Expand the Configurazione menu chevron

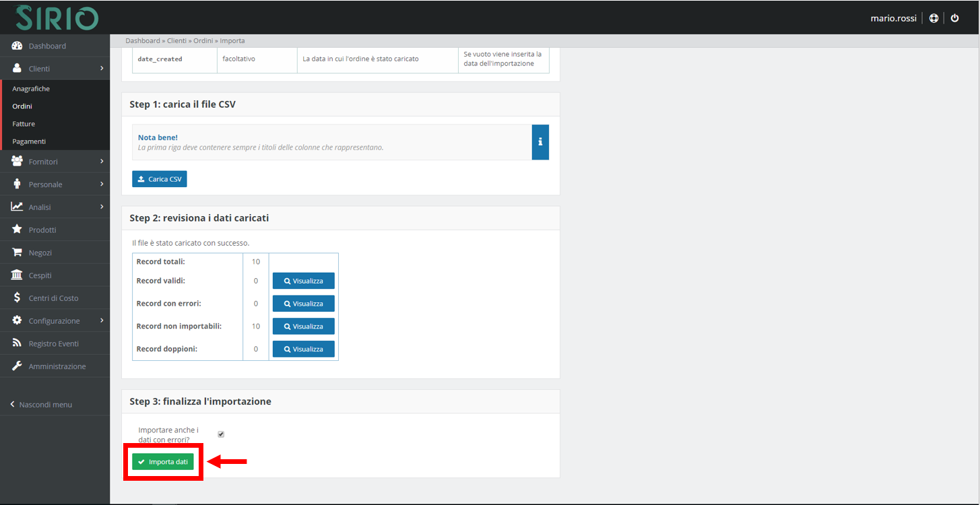tap(101, 321)
